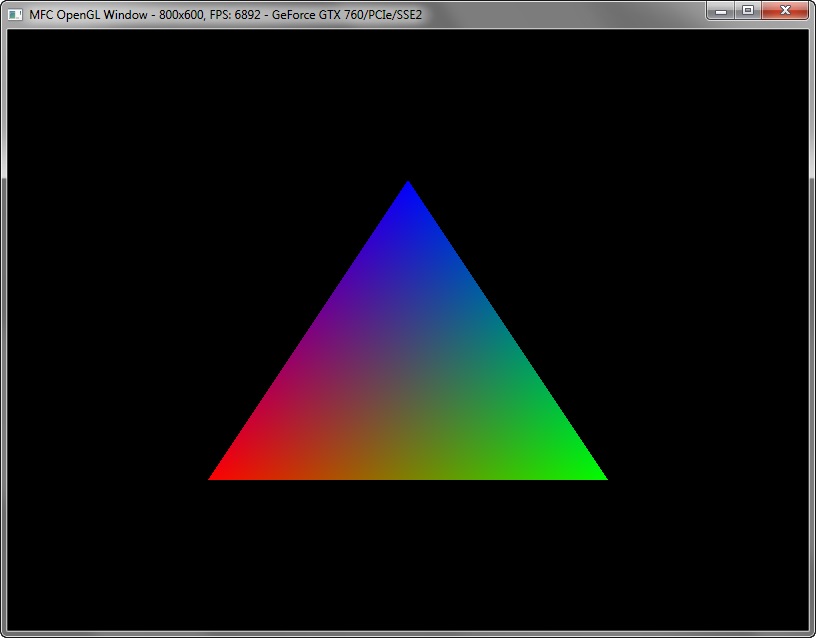This screenshot has height=638, width=816.
Task: Maximize the MFC OpenGL Window
Action: (x=748, y=10)
